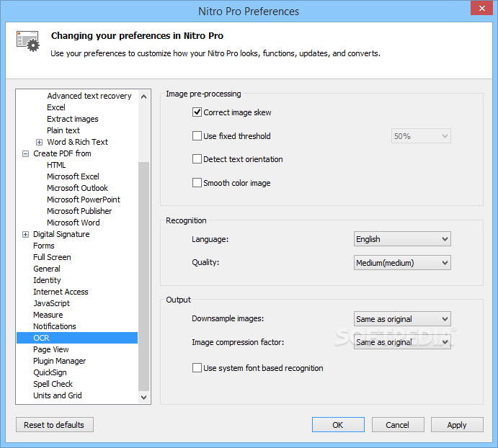Select Digital Signature category
The width and height of the screenshot is (498, 448).
coord(61,234)
